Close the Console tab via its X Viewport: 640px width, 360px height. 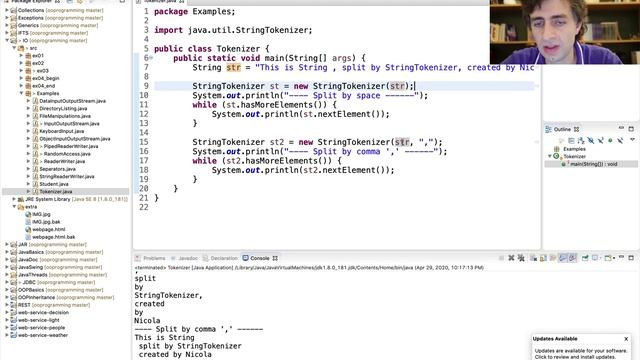pyautogui.click(x=275, y=258)
